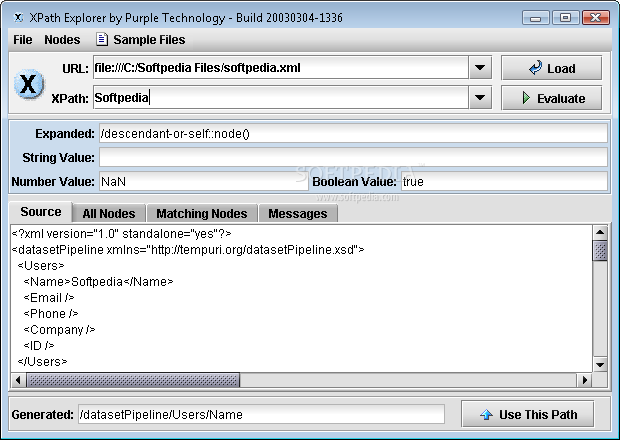Click the opening <Users> tag line
This screenshot has height=440, width=620.
41,266
